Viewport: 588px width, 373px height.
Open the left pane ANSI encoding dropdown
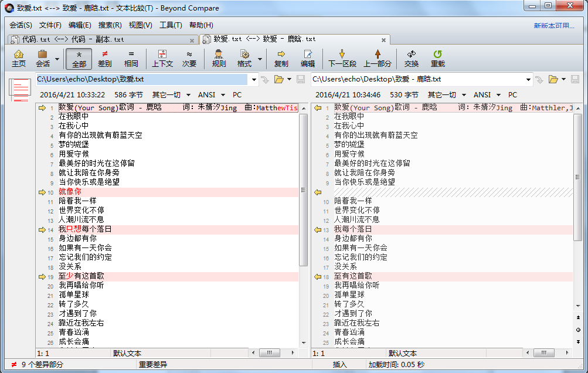tap(216, 94)
